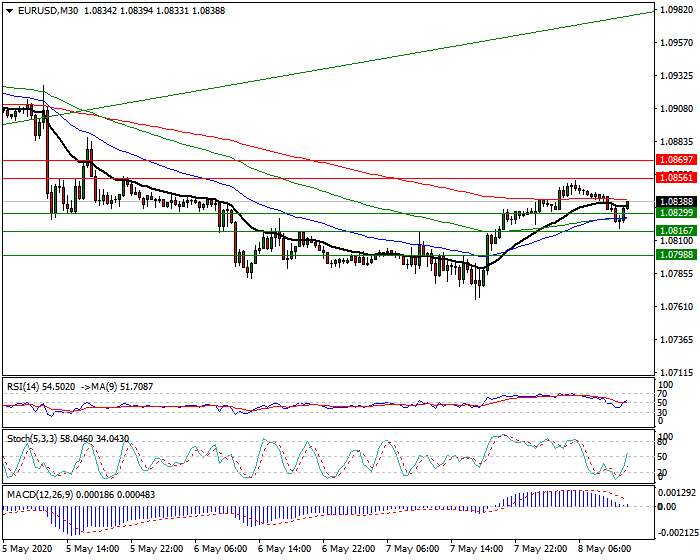
Task: Open the chart menu triangle beside EURUSD,M30
Action: pos(9,11)
